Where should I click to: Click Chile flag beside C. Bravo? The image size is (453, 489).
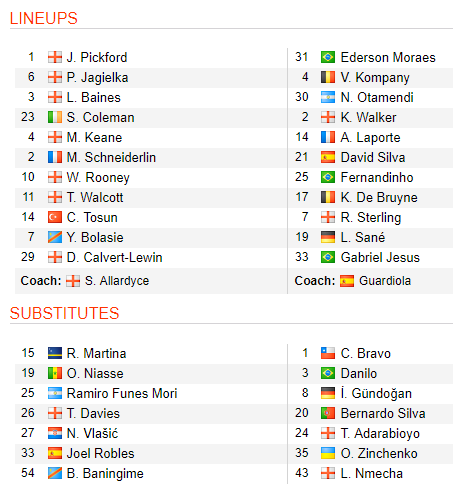click(x=328, y=353)
